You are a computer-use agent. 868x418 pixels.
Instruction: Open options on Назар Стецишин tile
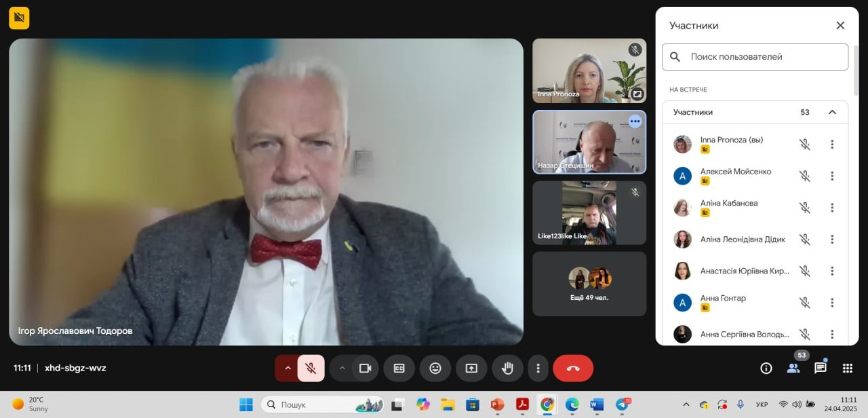(635, 121)
